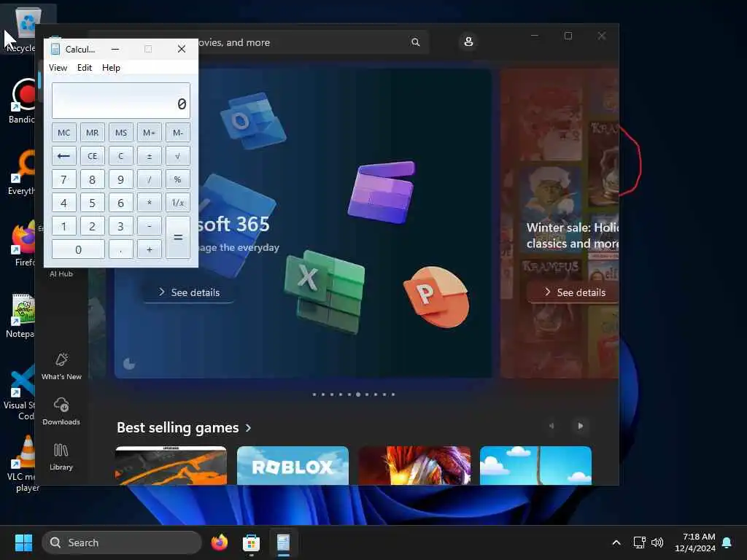The image size is (747, 560).
Task: Click previous arrow for Best selling games
Action: [551, 426]
